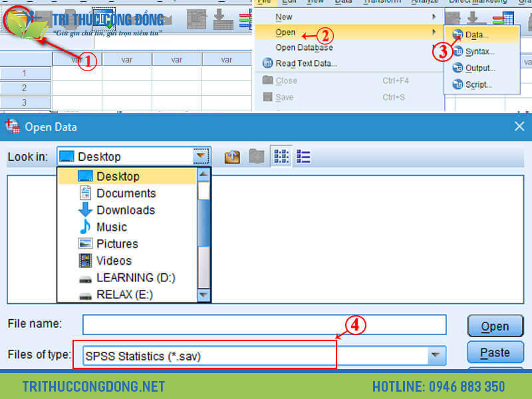Close the Open Data dialog
The image size is (532, 399).
point(519,126)
